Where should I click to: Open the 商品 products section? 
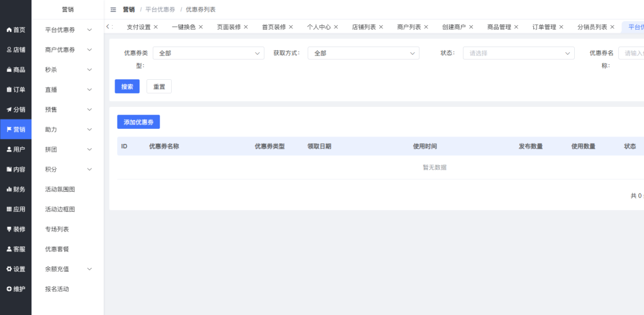16,70
